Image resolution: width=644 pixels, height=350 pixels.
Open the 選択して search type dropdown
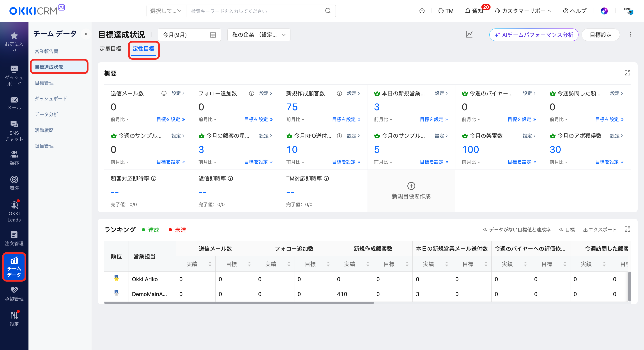point(166,11)
